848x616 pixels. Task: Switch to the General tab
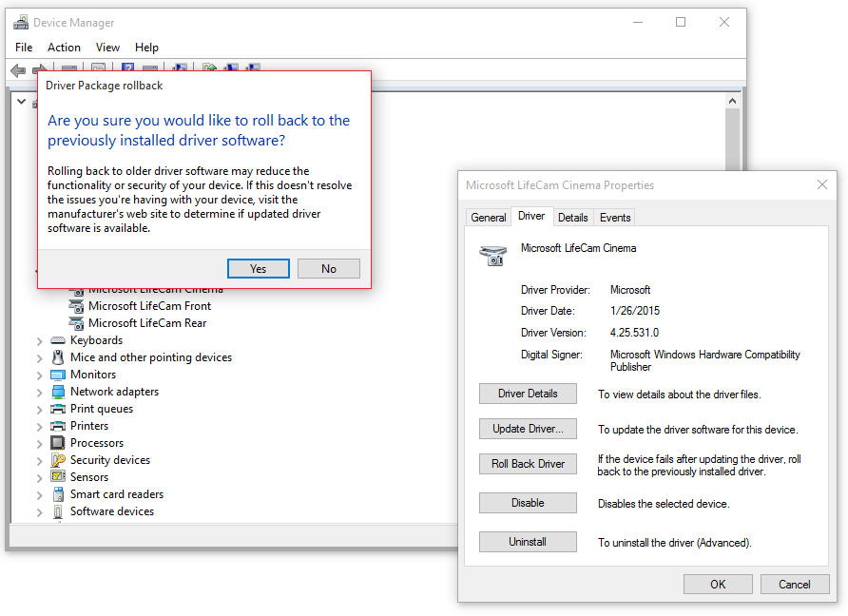click(489, 218)
